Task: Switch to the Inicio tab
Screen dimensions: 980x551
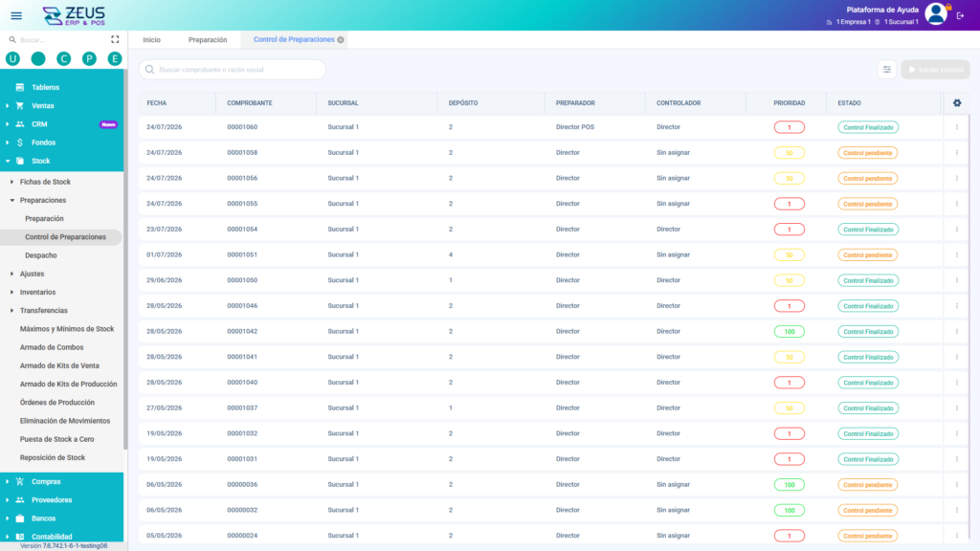Action: pos(152,39)
